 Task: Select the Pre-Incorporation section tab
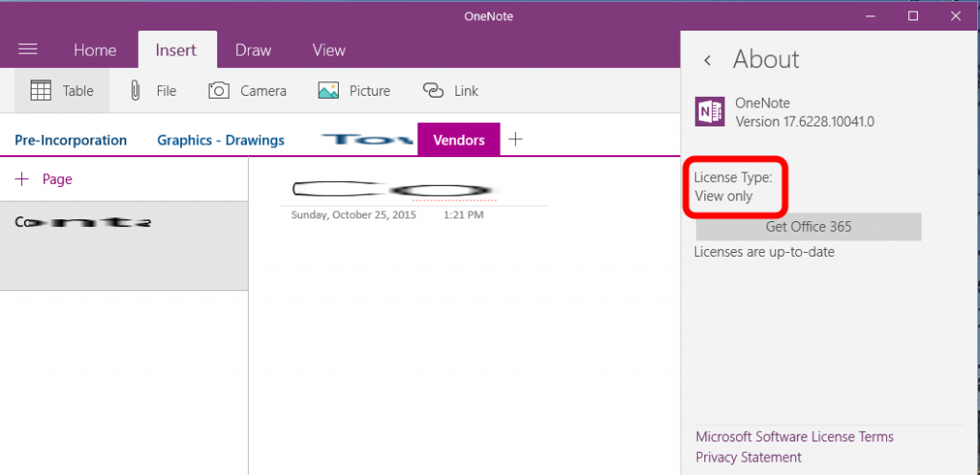pyautogui.click(x=71, y=141)
